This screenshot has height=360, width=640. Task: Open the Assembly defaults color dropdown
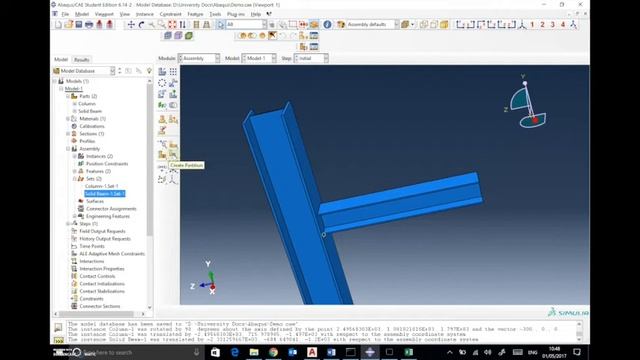tap(372, 24)
